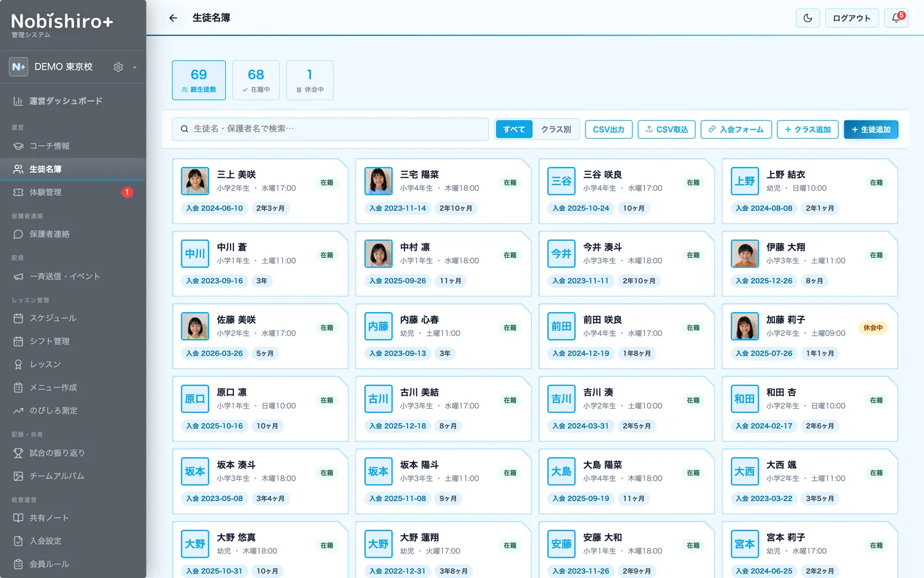Click the CSV取込 upload button
The width and height of the screenshot is (924, 578).
click(x=666, y=129)
